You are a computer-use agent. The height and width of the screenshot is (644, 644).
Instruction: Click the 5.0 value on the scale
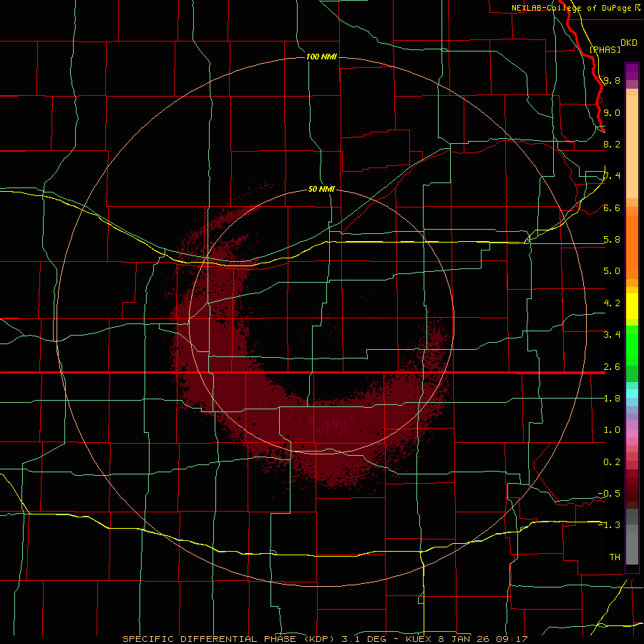click(612, 271)
